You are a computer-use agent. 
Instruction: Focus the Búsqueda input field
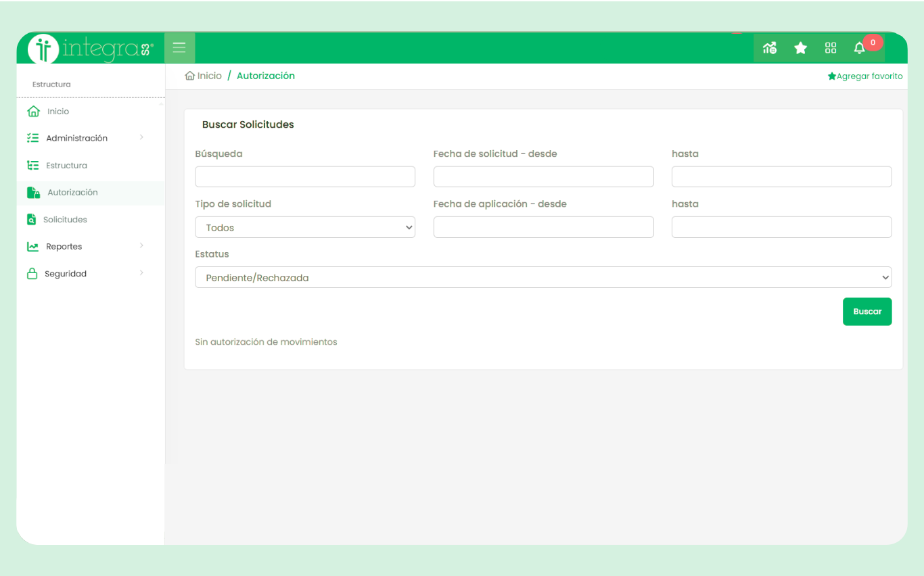point(305,176)
